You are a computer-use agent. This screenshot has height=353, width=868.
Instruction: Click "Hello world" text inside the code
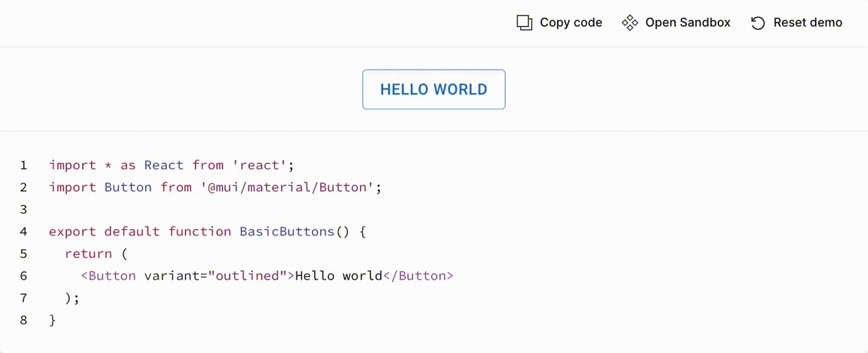pyautogui.click(x=339, y=276)
